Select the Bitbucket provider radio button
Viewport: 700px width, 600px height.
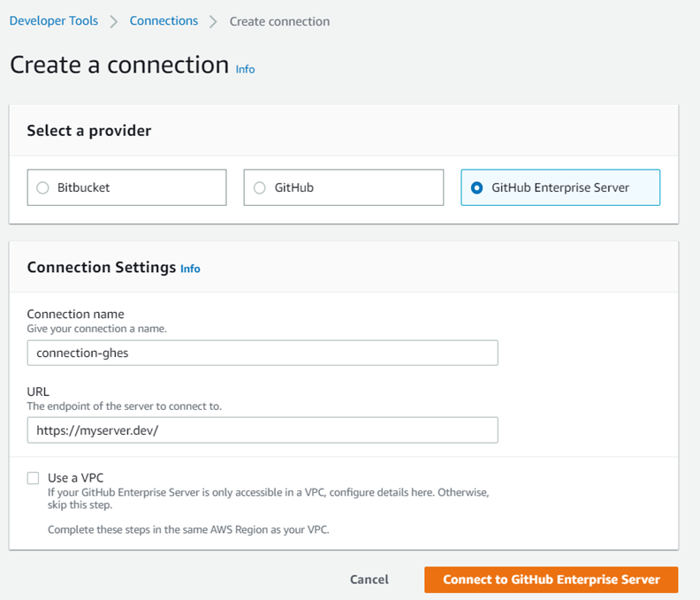pyautogui.click(x=42, y=187)
